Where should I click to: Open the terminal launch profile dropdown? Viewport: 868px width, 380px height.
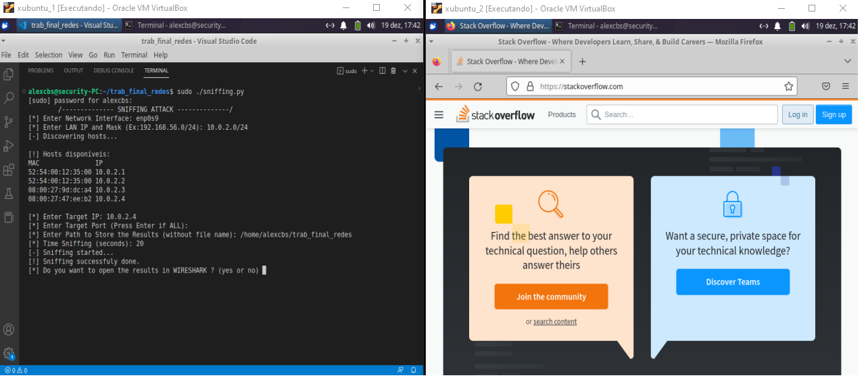coord(373,70)
